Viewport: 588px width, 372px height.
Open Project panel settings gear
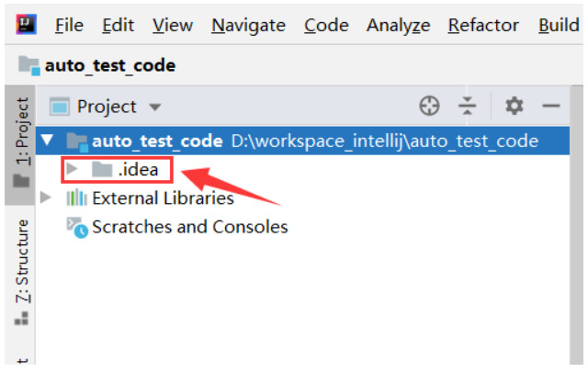tap(514, 107)
